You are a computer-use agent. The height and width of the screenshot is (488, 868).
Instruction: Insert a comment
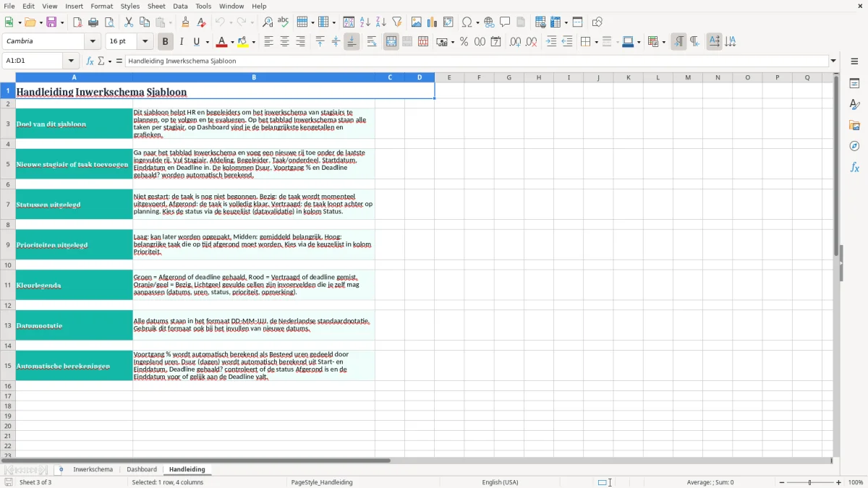[505, 22]
